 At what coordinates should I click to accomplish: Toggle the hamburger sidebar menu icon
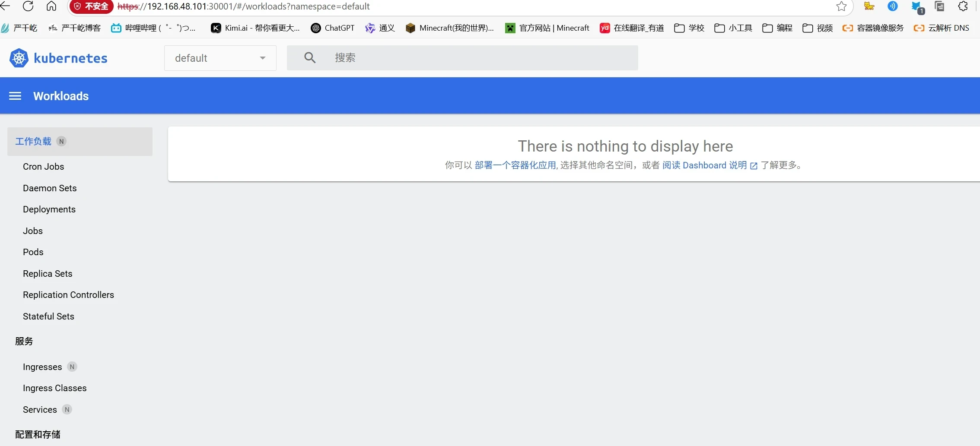15,96
